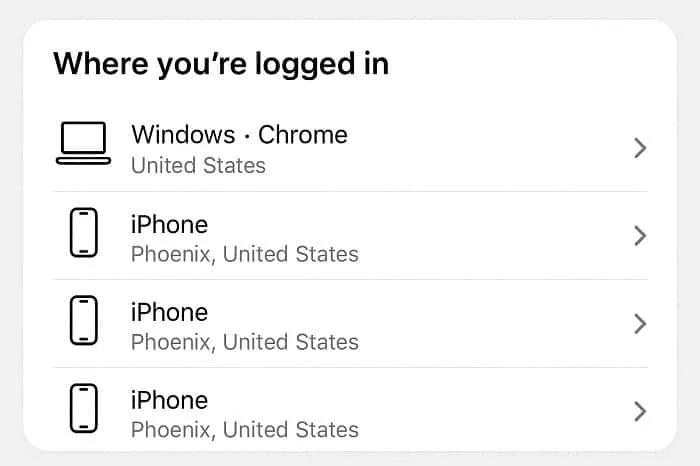Click the phone icon of the second iPhone

(x=83, y=320)
